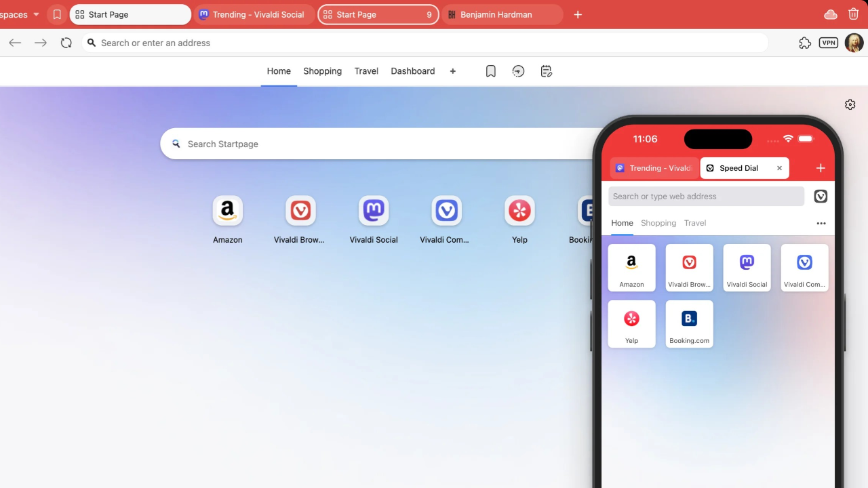This screenshot has width=868, height=488.
Task: Open the three-dot menu on phone
Action: click(821, 223)
